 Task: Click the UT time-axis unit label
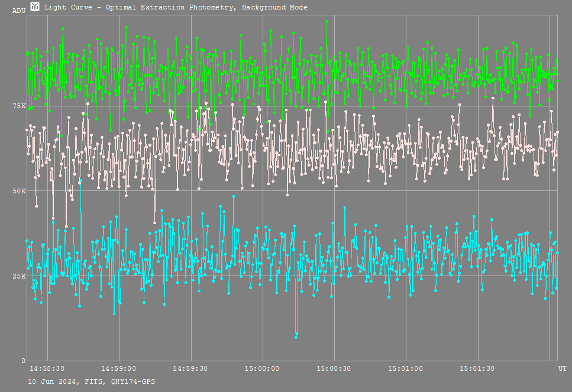pyautogui.click(x=562, y=369)
